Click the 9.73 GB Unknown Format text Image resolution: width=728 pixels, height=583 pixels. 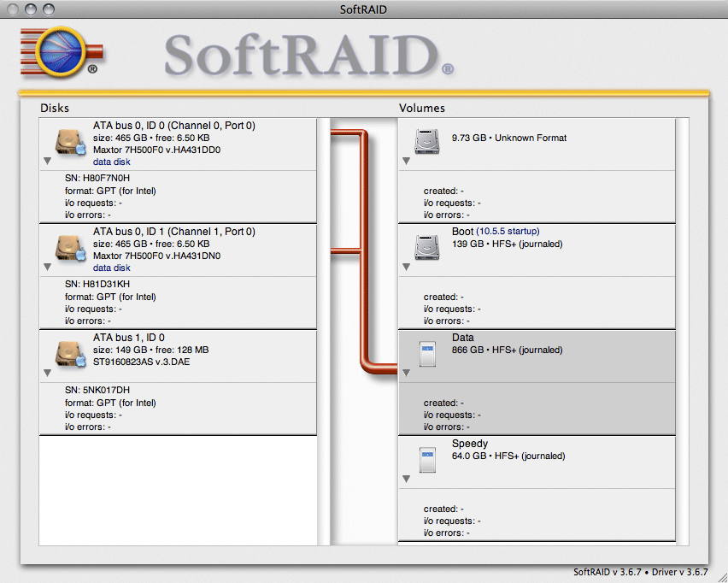pyautogui.click(x=509, y=138)
